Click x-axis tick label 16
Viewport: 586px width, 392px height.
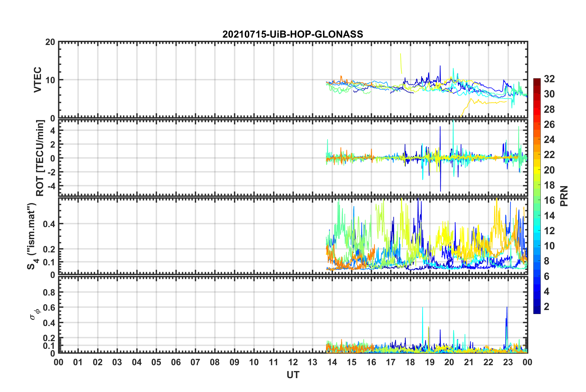coord(371,362)
